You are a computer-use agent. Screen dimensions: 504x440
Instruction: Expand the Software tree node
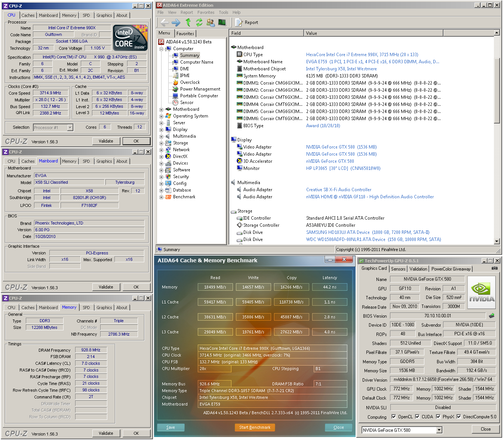(x=161, y=170)
